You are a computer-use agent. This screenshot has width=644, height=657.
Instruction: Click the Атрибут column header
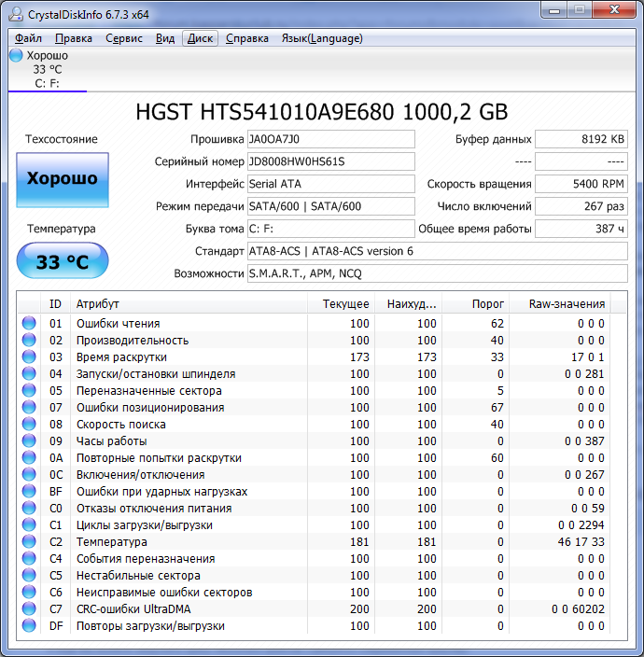(x=98, y=304)
